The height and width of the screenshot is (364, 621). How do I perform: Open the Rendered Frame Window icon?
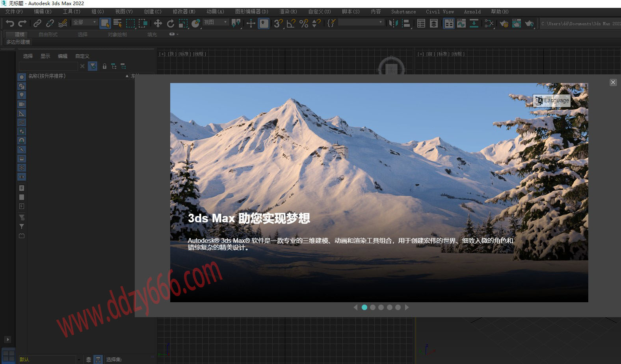[517, 23]
